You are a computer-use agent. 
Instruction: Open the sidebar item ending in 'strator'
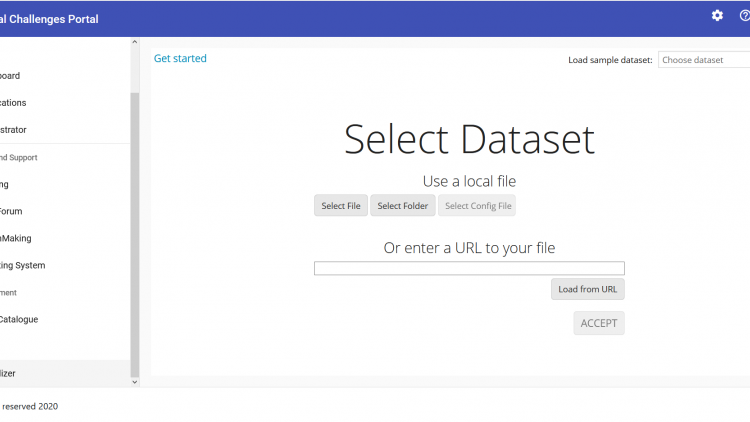[13, 130]
